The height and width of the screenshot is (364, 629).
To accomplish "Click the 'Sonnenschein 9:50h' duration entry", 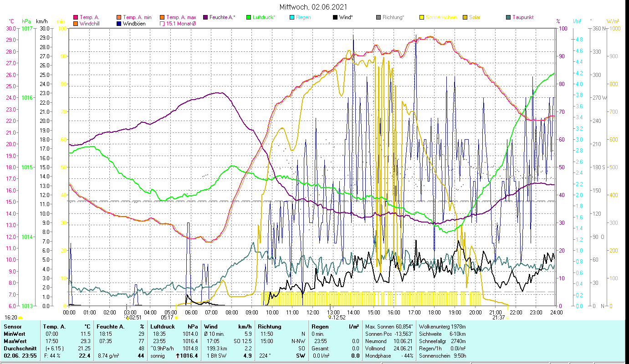I will click(442, 356).
